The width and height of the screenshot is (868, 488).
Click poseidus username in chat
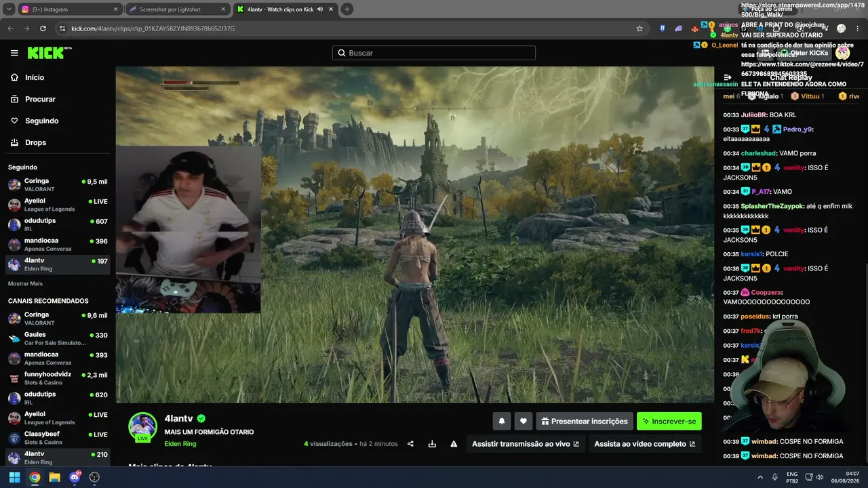[x=755, y=317]
